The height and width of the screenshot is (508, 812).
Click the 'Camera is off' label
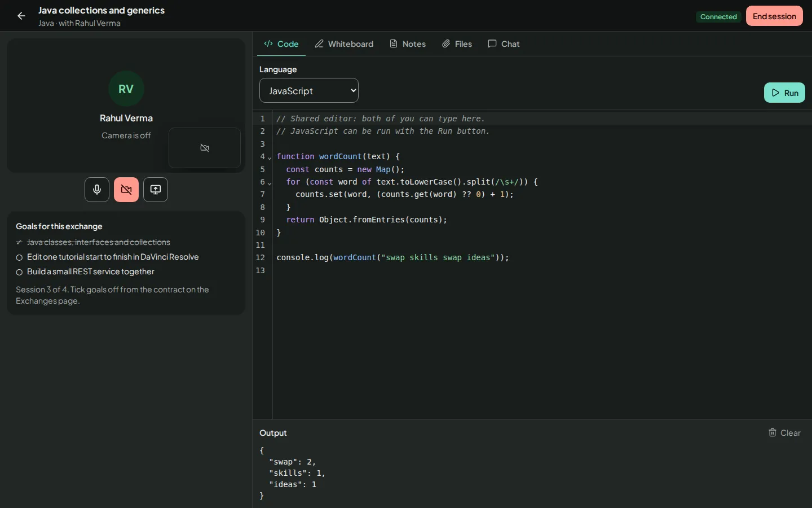point(126,135)
